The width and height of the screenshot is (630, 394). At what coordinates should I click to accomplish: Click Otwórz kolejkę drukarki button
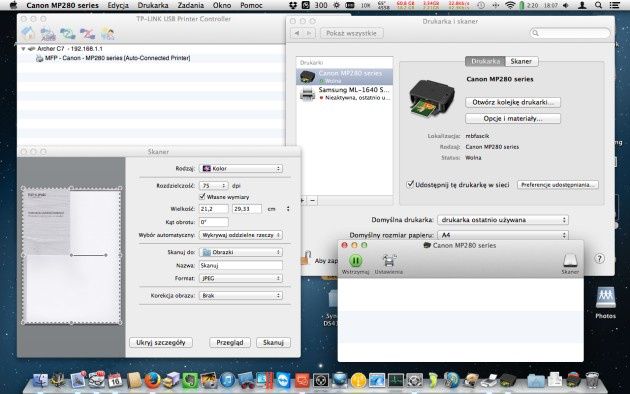point(513,102)
